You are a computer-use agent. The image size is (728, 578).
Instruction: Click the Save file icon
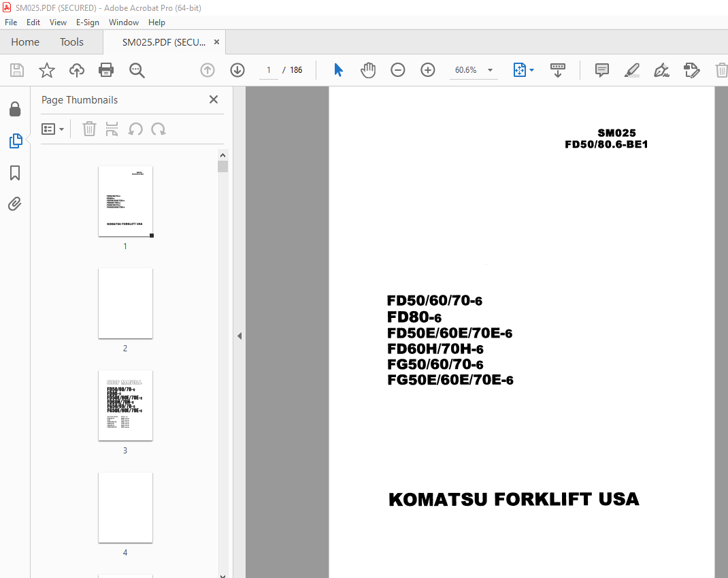click(17, 70)
